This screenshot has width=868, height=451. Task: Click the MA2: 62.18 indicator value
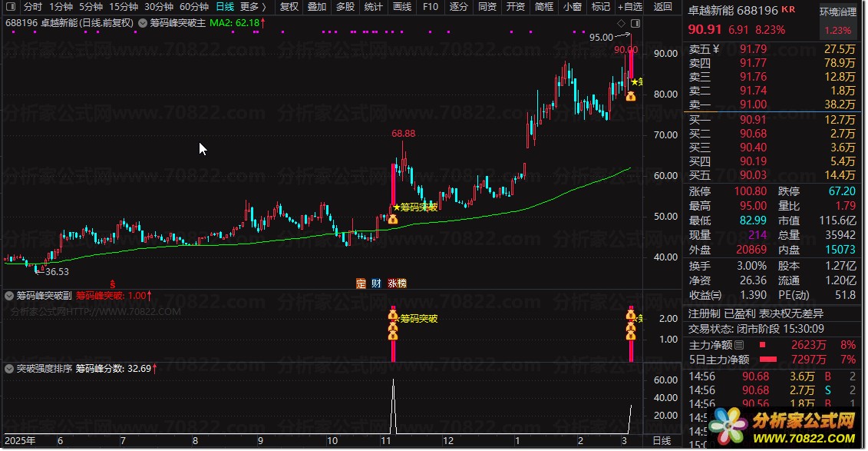coord(234,23)
